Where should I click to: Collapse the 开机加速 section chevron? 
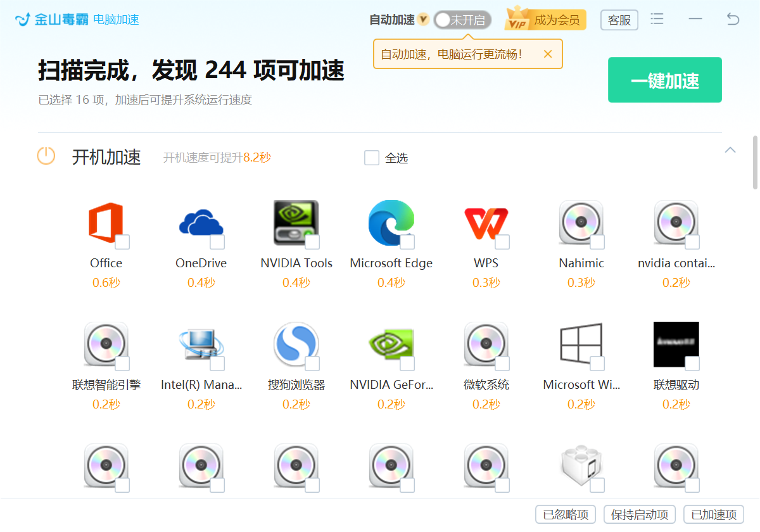point(730,150)
